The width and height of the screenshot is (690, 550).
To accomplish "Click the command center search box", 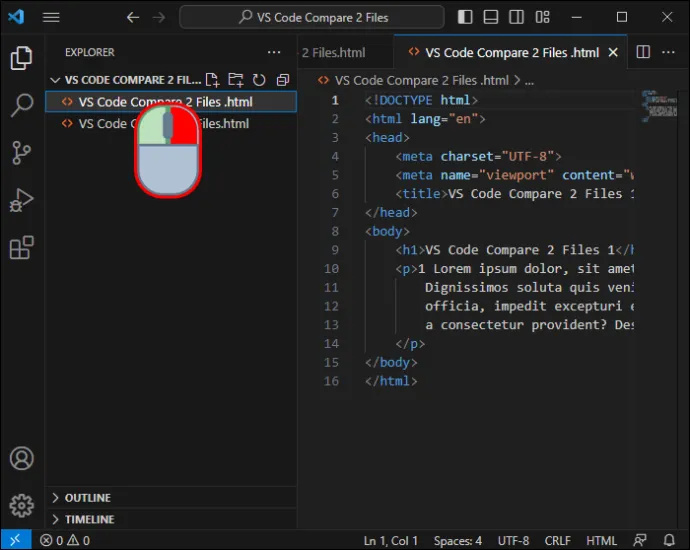I will click(312, 17).
